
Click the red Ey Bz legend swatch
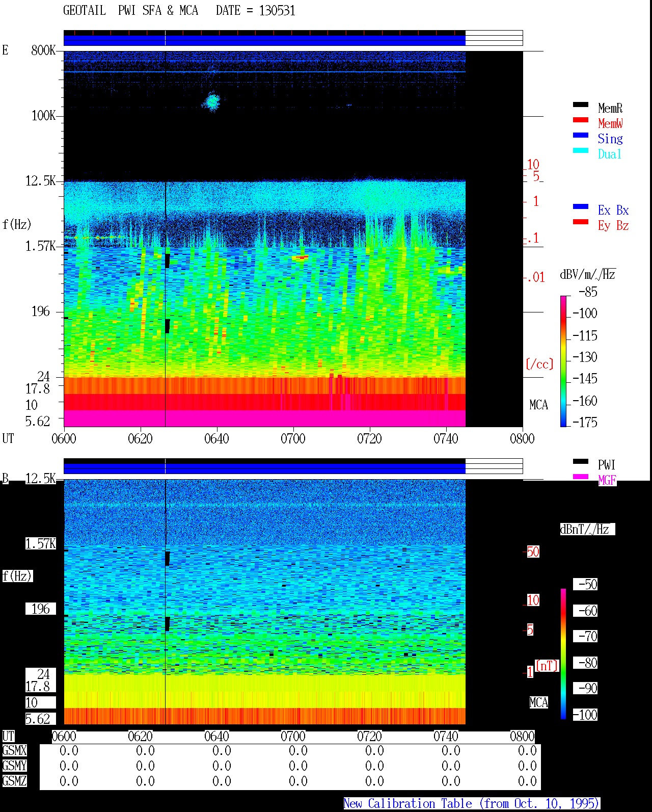pos(581,222)
